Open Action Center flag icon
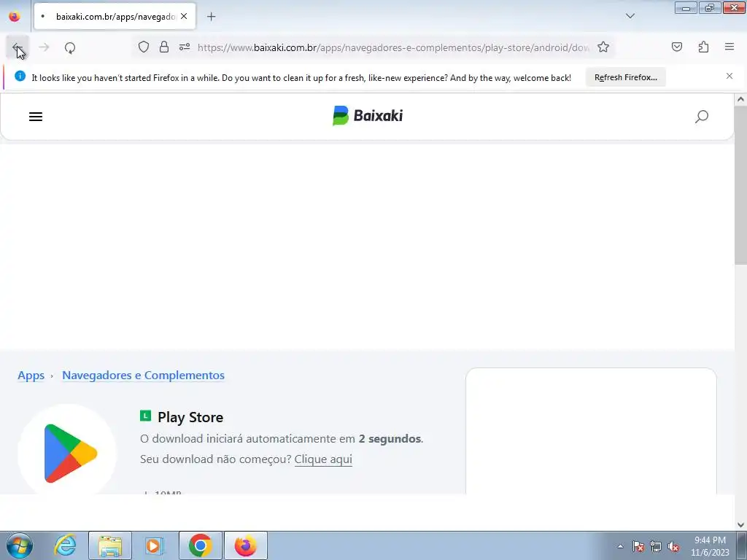 (638, 546)
